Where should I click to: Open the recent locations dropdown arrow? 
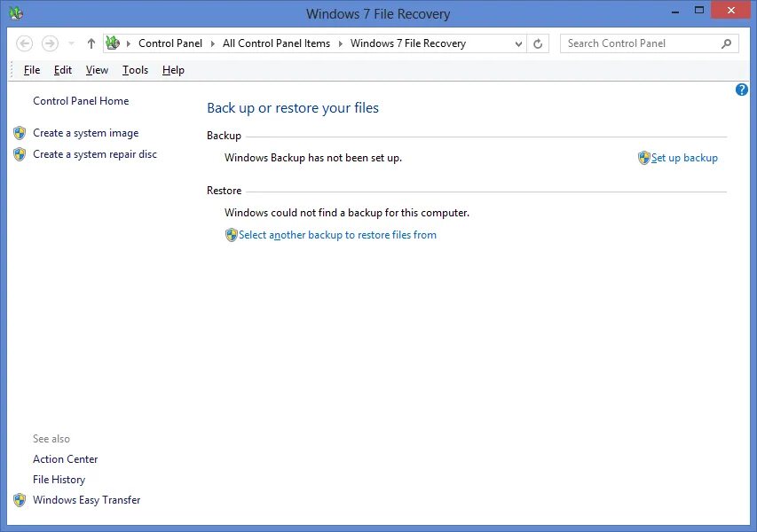click(72, 44)
